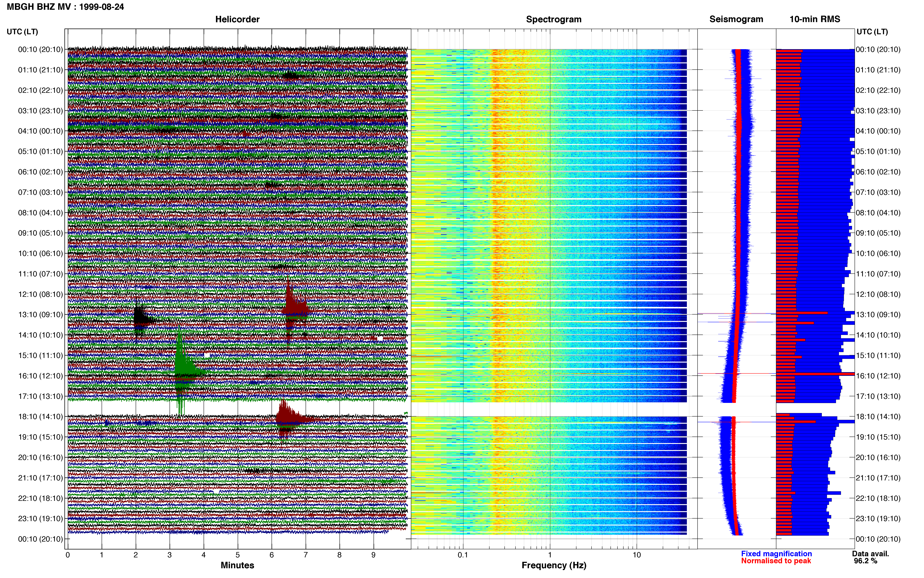
Task: Select minute tick label "2" under Helicorder
Action: click(x=136, y=555)
